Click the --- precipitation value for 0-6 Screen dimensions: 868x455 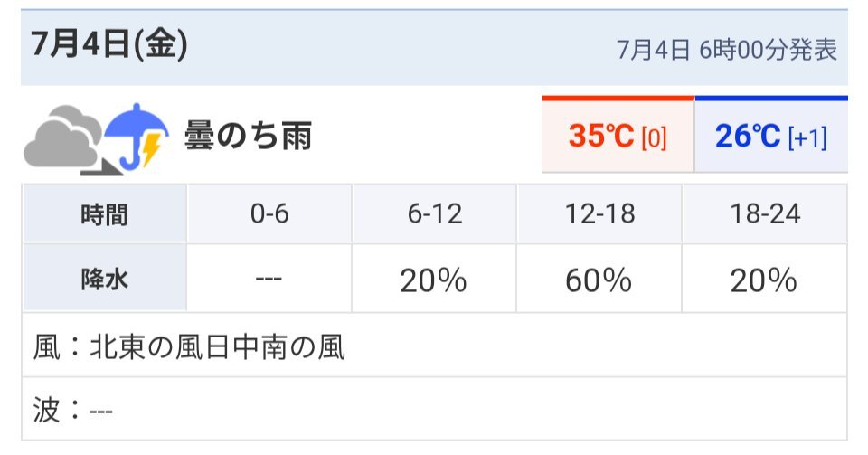(x=269, y=279)
